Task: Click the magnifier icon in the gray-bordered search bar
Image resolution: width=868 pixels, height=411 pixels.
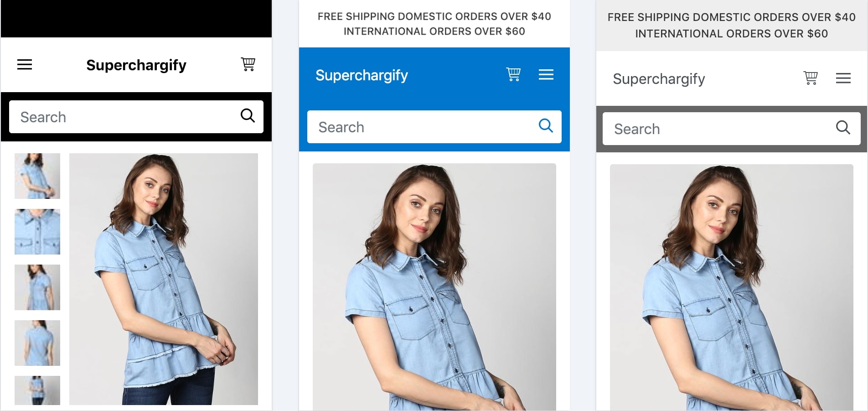Action: (x=843, y=128)
